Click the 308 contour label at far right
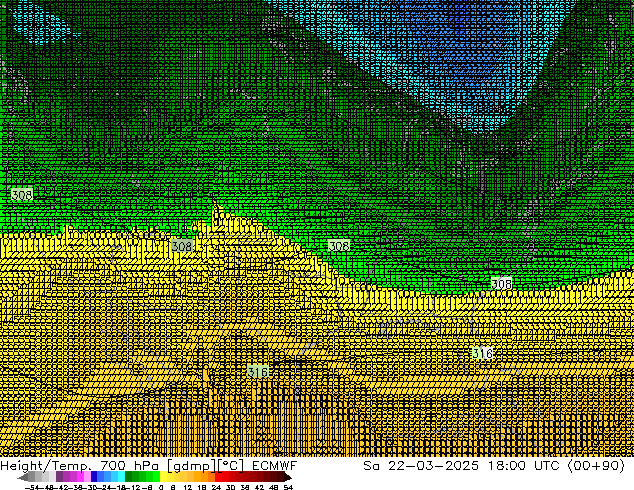Viewport: 634px width, 490px height. tap(501, 284)
